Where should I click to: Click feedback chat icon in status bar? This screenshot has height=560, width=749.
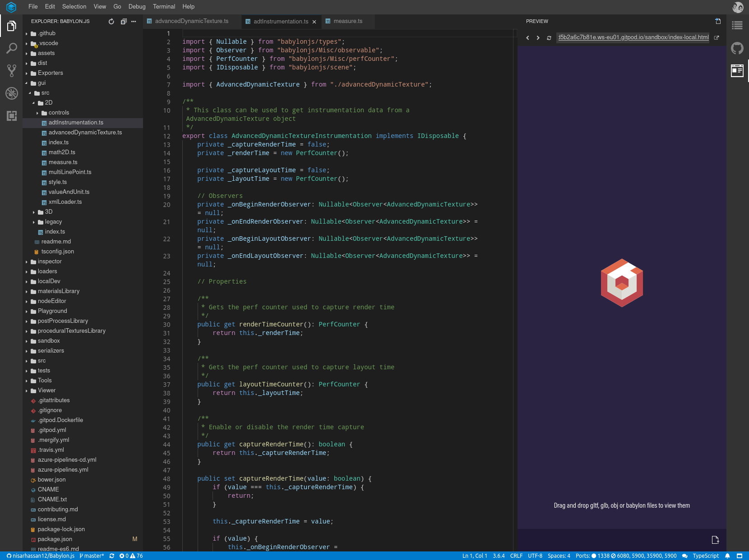coord(684,556)
